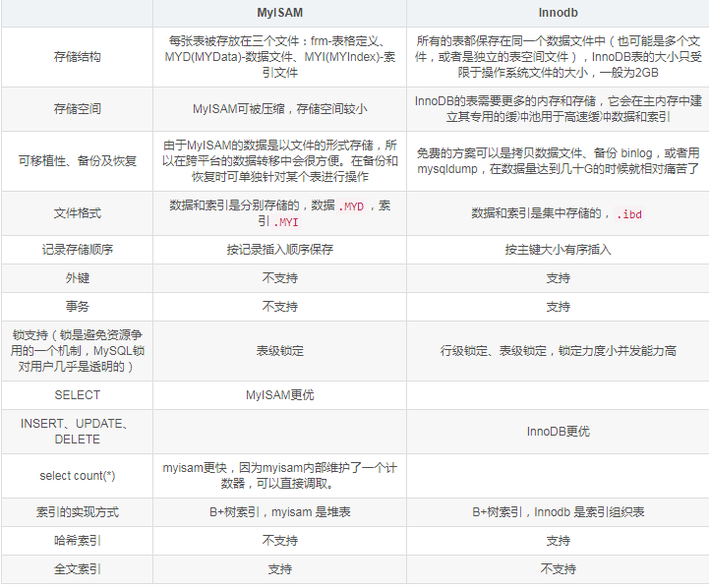The width and height of the screenshot is (709, 588).
Task: Click the Innodb 一般为2GB storage cell
Action: [558, 57]
